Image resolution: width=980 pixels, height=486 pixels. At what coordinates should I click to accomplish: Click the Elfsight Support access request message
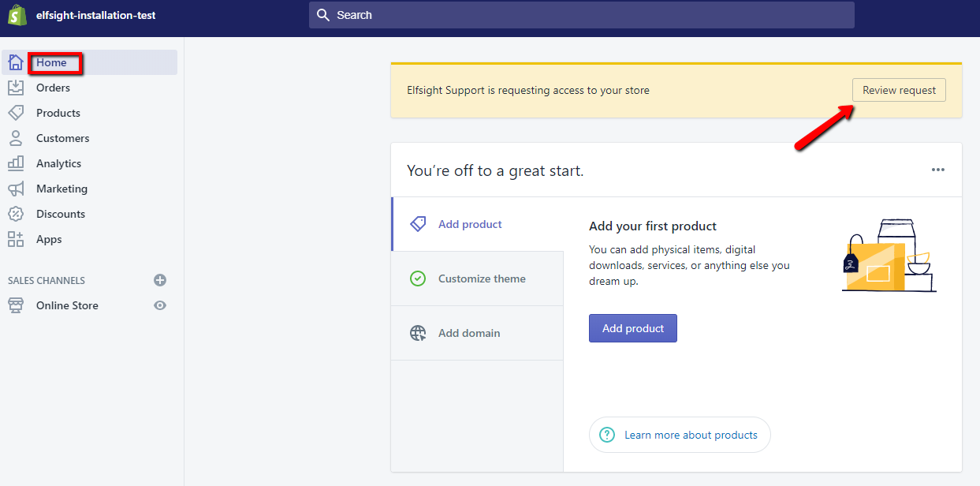(528, 91)
